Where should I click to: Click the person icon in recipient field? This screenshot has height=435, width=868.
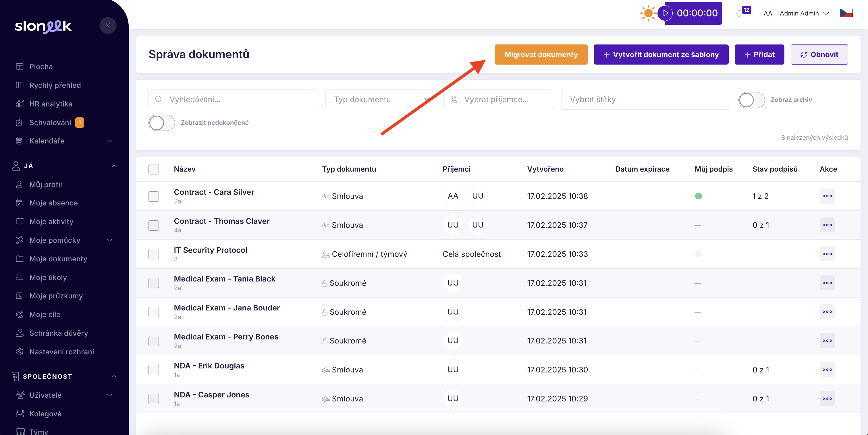(x=454, y=99)
